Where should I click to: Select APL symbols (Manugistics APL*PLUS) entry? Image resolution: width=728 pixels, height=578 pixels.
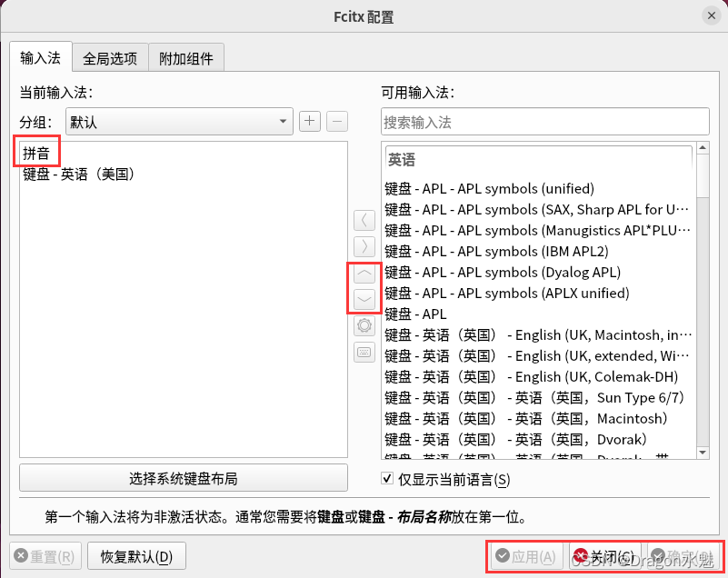pyautogui.click(x=539, y=230)
